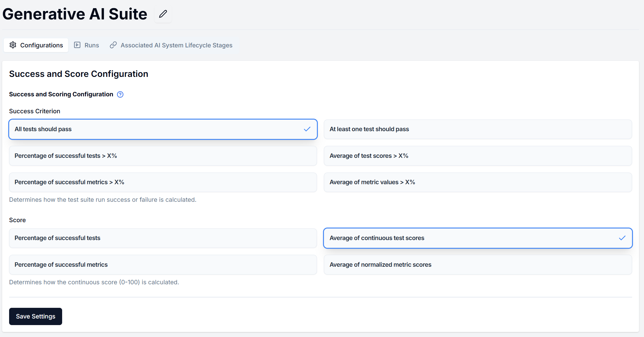Click the pencil icon to rename Generative AI Suite
Screen dimensions: 644x337
163,14
